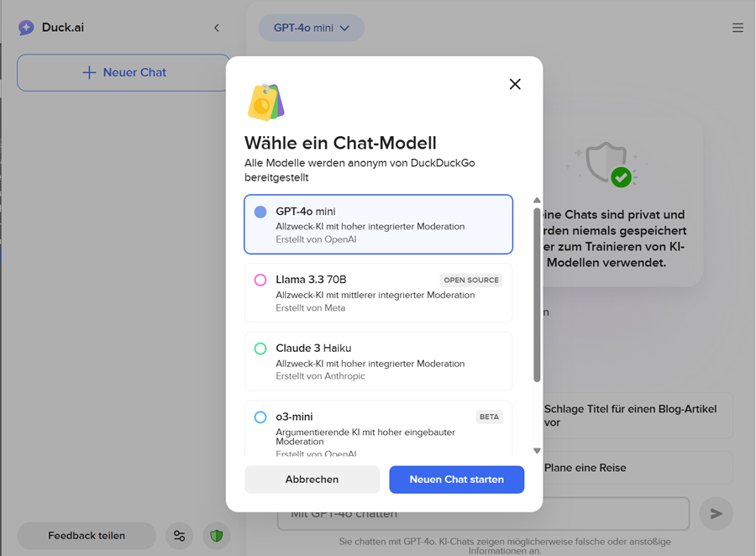The width and height of the screenshot is (756, 556).
Task: Click the Abbrechen button
Action: (312, 480)
